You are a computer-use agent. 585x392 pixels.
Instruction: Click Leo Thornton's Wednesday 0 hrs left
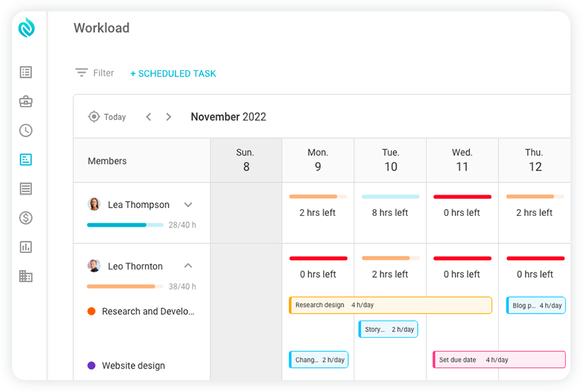(x=462, y=274)
